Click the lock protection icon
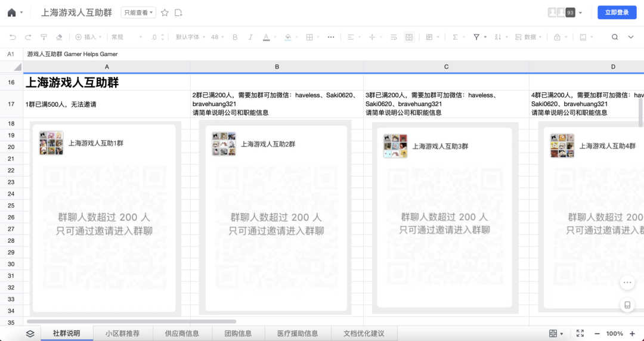The width and height of the screenshot is (644, 341). click(557, 37)
